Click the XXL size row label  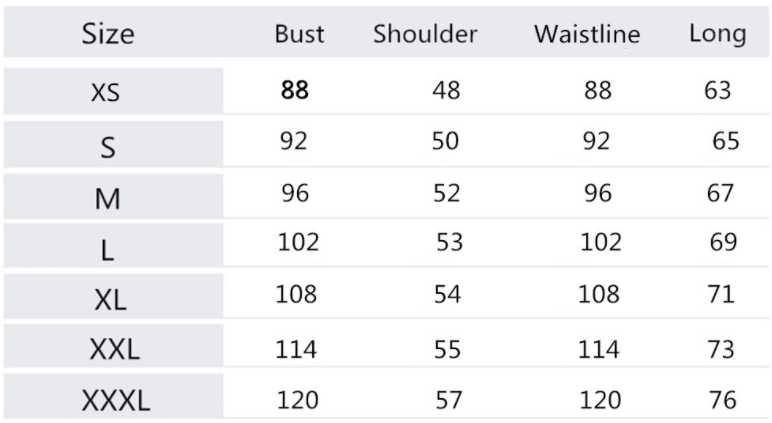pos(115,350)
